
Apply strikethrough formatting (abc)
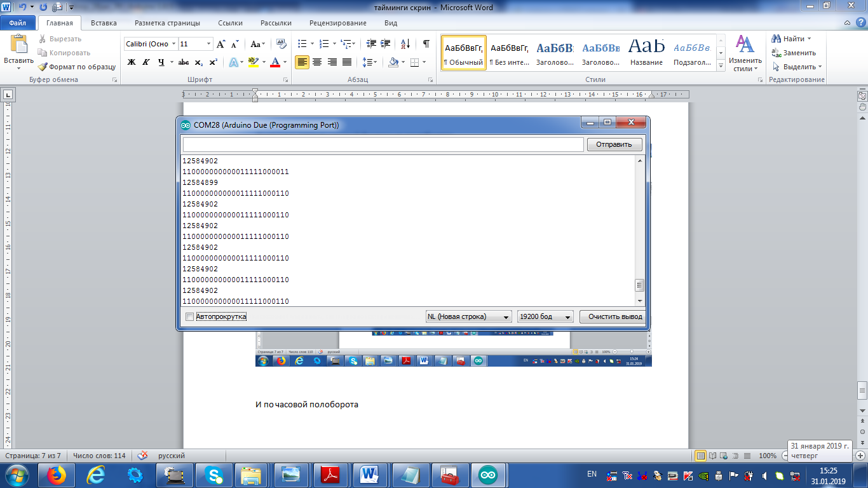pyautogui.click(x=184, y=62)
